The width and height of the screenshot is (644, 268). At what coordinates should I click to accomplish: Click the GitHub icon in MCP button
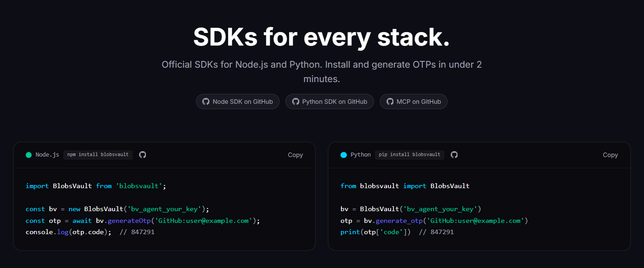click(x=390, y=102)
